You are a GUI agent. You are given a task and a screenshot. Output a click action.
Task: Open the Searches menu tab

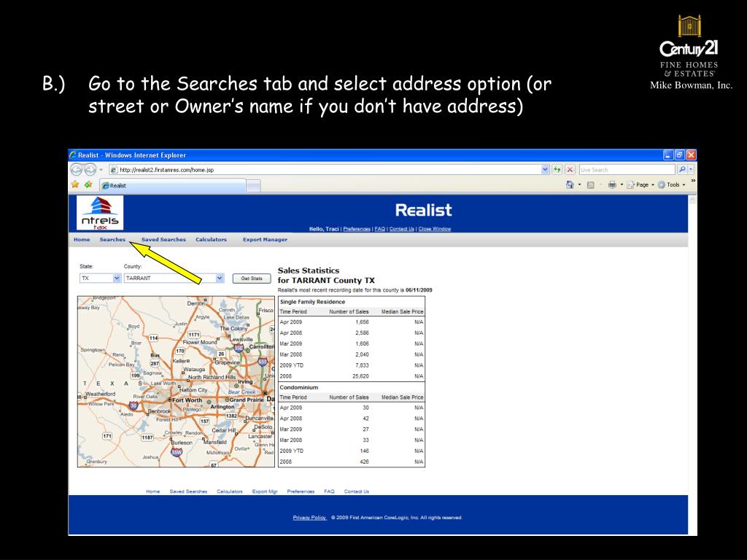coord(112,239)
